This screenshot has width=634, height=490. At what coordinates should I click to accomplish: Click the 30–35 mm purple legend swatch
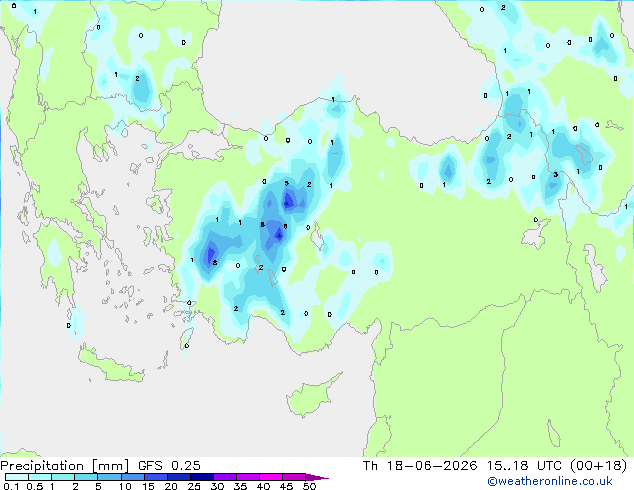[224, 477]
